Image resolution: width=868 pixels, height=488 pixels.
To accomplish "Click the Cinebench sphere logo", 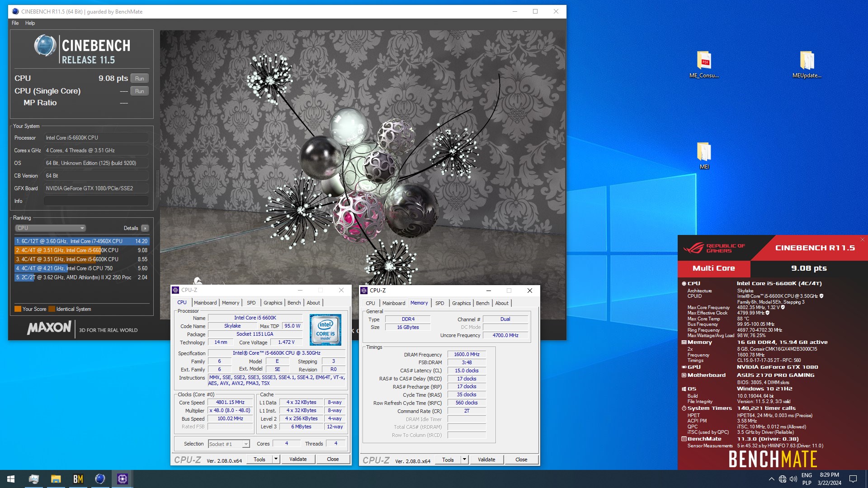I will point(45,46).
